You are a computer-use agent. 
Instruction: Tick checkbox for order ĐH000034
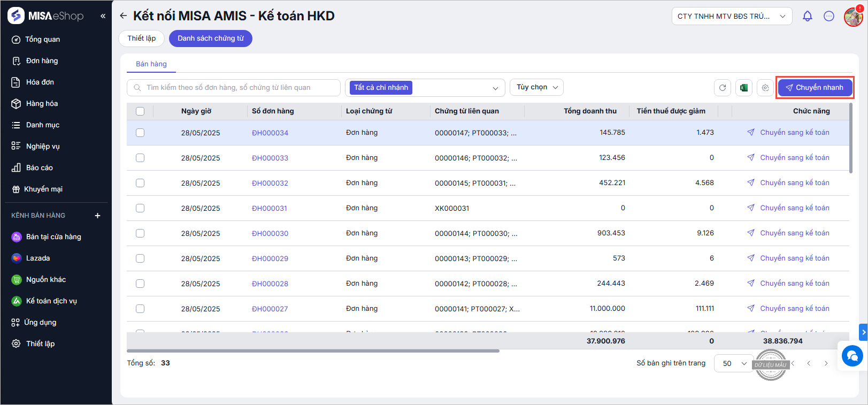pos(140,133)
